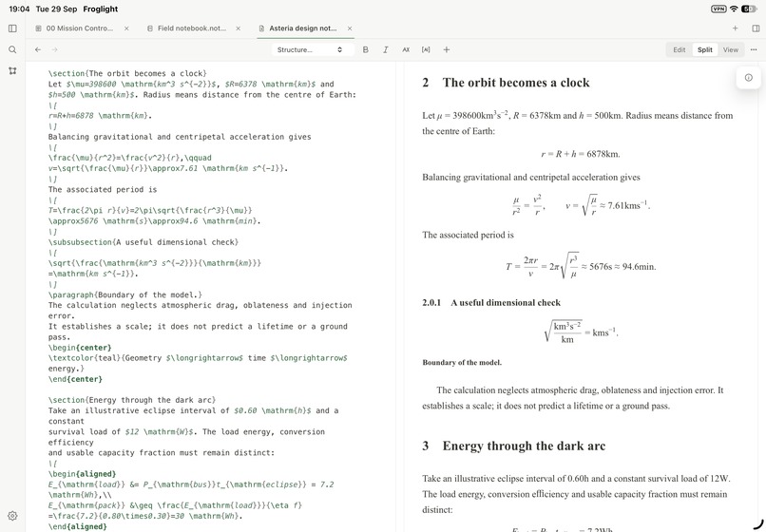Toggle italic formatting button
This screenshot has width=766, height=532.
point(386,49)
